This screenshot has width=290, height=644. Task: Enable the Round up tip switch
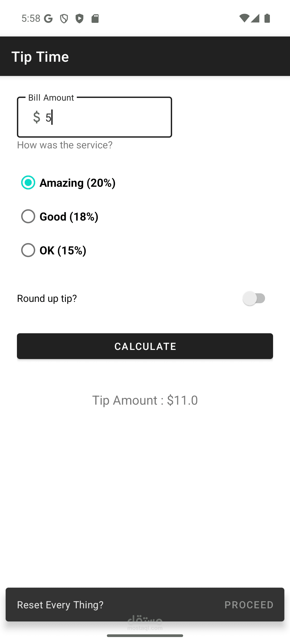[x=254, y=298]
